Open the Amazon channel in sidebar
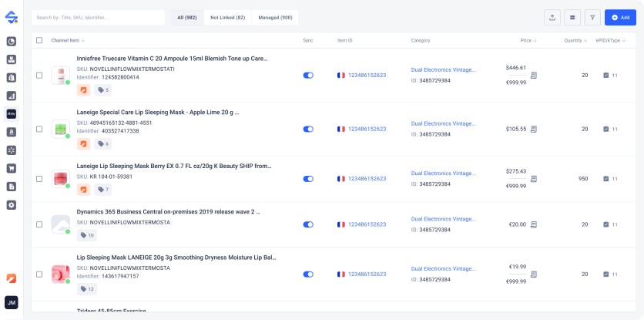The width and height of the screenshot is (644, 320). [12, 132]
